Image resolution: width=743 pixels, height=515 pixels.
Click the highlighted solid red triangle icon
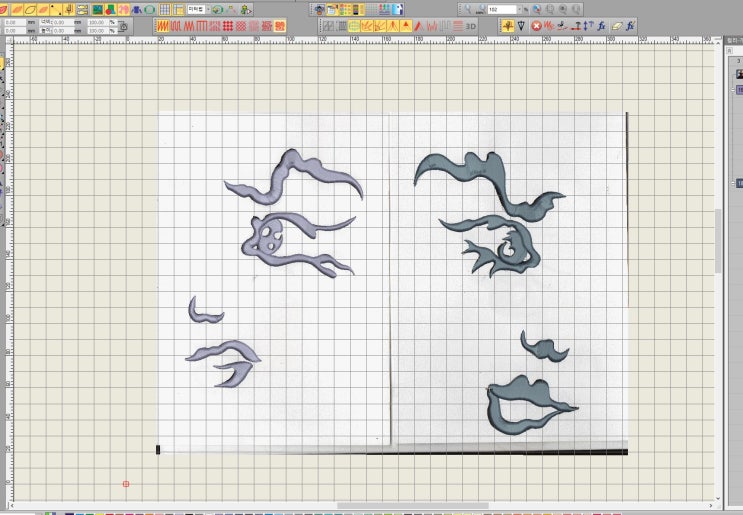click(x=406, y=26)
